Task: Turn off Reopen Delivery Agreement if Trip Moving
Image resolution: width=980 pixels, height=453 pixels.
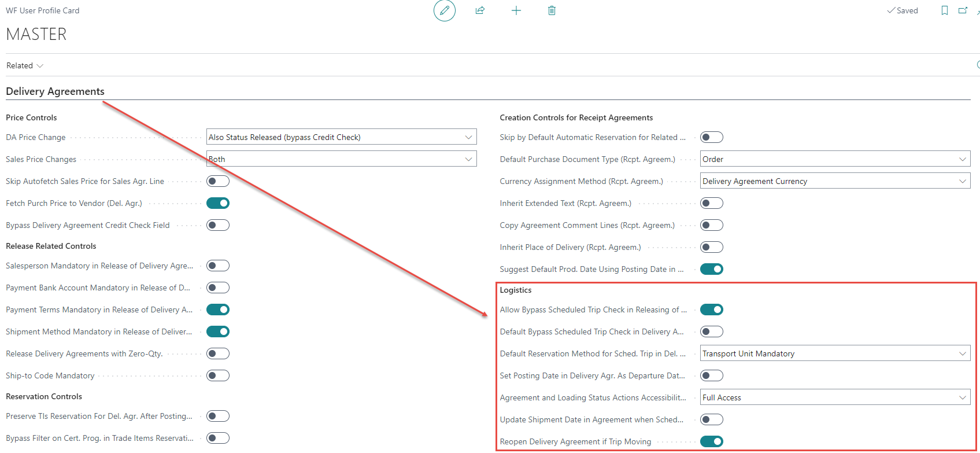Action: 711,441
